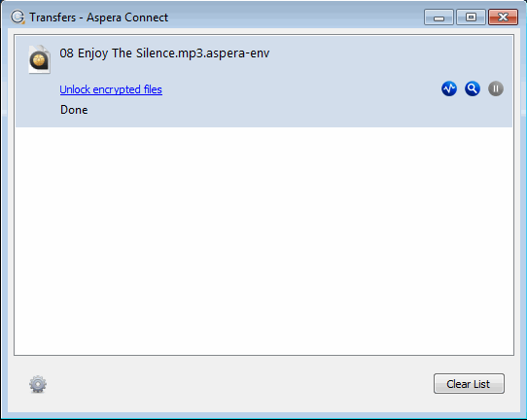Screen dimensions: 527x420
Task: Click the Done status text
Action: 74,110
